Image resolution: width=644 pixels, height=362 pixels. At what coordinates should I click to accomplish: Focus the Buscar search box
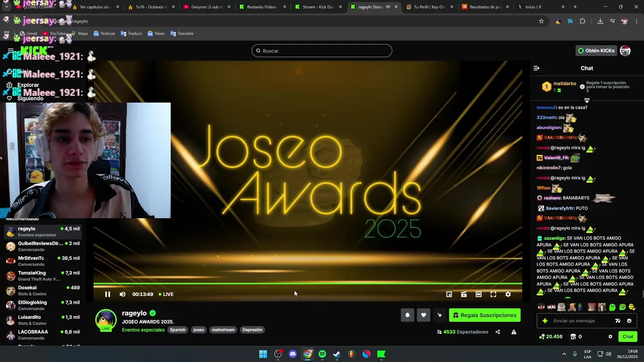[x=322, y=51]
